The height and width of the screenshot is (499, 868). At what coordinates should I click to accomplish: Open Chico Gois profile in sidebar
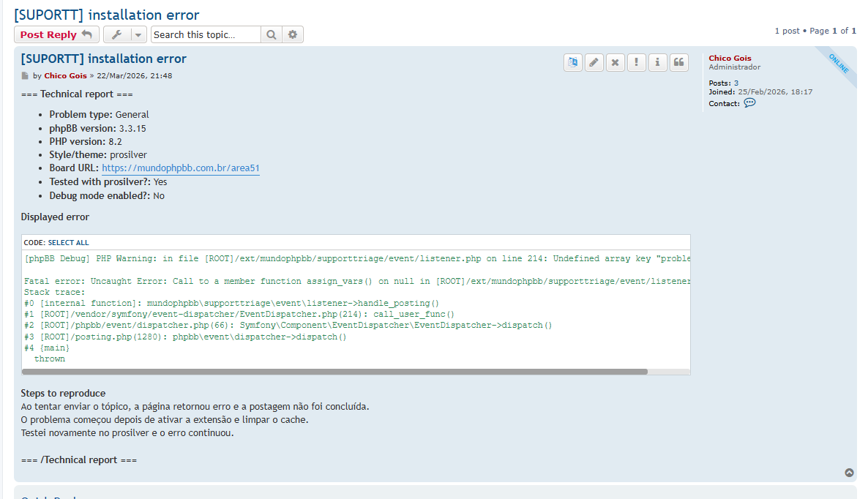[730, 59]
